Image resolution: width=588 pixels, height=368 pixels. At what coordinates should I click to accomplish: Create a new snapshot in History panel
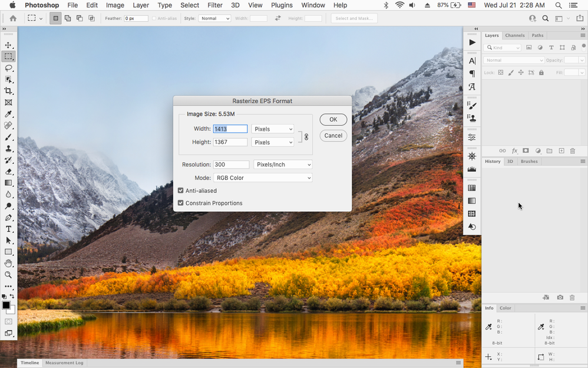[560, 297]
